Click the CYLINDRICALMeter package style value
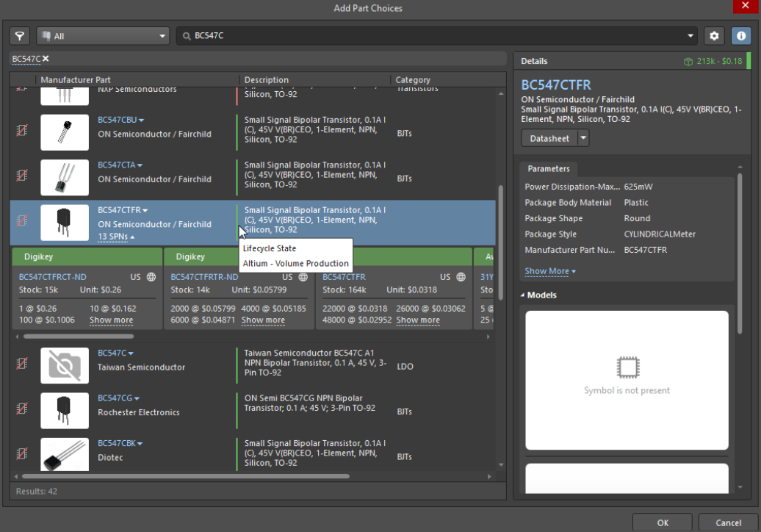 [660, 234]
